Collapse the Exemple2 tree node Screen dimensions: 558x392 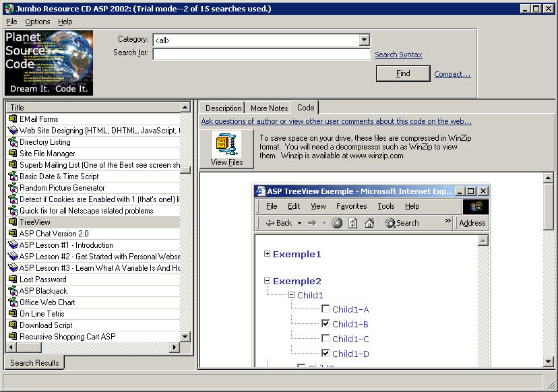click(x=267, y=281)
